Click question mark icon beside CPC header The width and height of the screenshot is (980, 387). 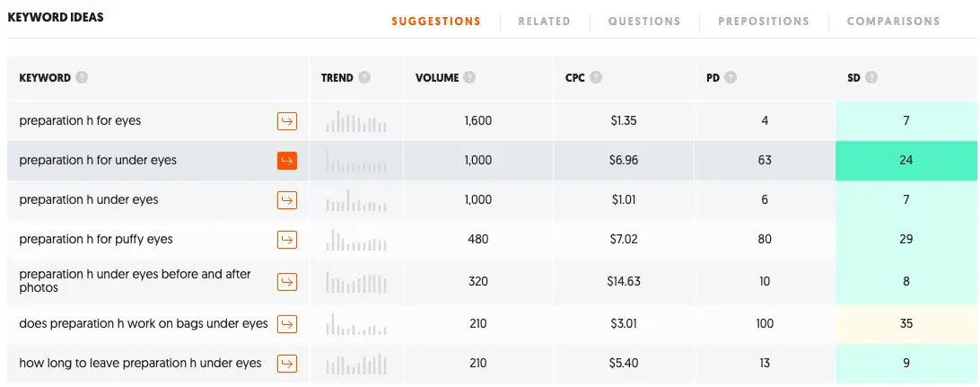click(x=596, y=78)
